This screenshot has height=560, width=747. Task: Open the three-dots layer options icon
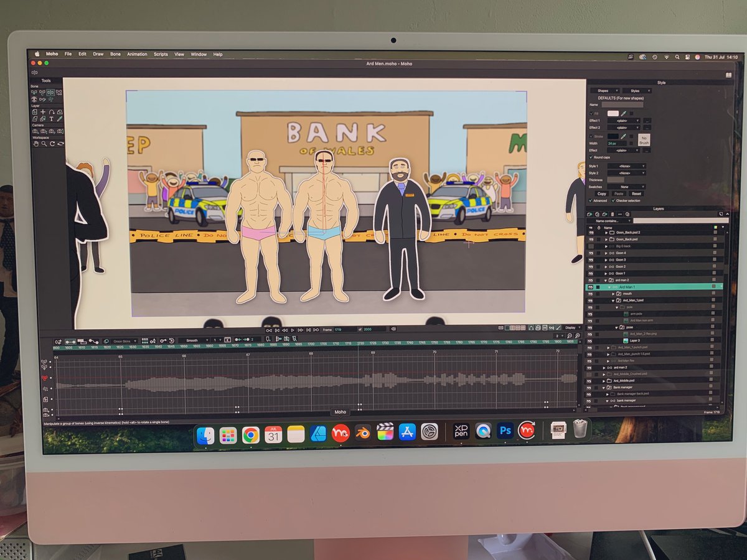620,214
